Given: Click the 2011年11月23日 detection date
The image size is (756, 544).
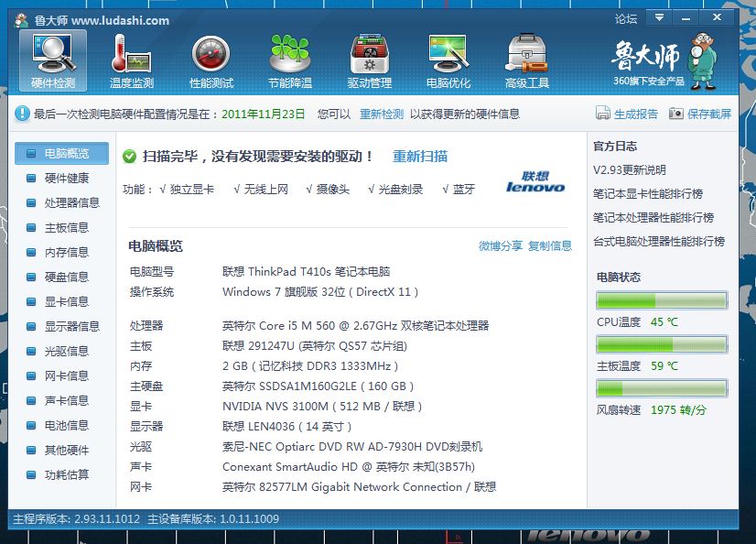Looking at the screenshot, I should 264,114.
